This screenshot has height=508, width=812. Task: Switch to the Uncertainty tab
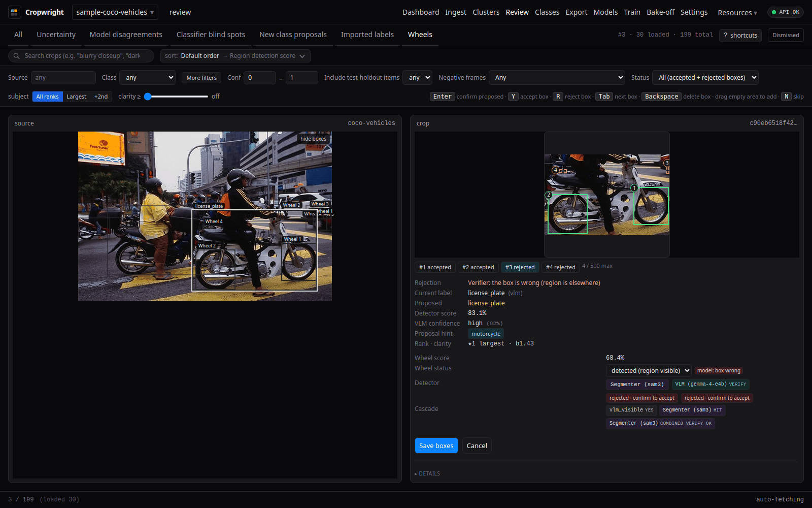[56, 35]
